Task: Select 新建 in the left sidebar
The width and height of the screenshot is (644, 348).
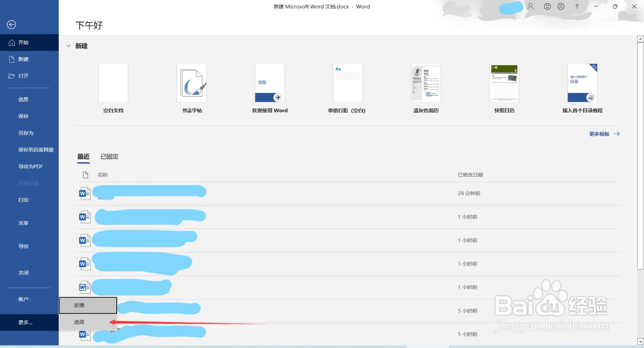Action: click(29, 59)
